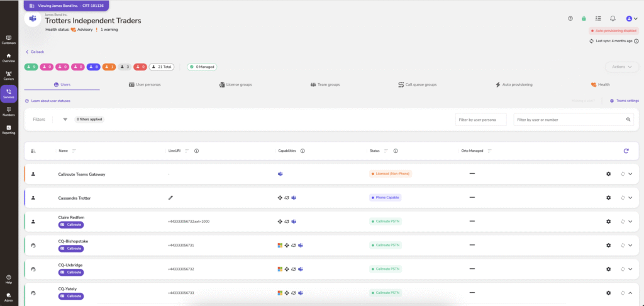The image size is (644, 306).
Task: Toggle the blue status filter badge showing 8
Action: pyautogui.click(x=93, y=67)
